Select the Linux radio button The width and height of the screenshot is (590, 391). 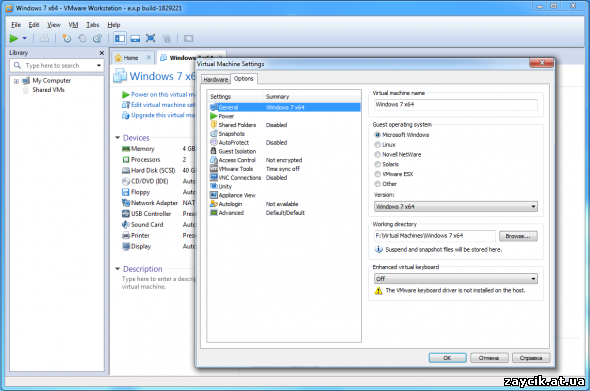click(x=377, y=145)
